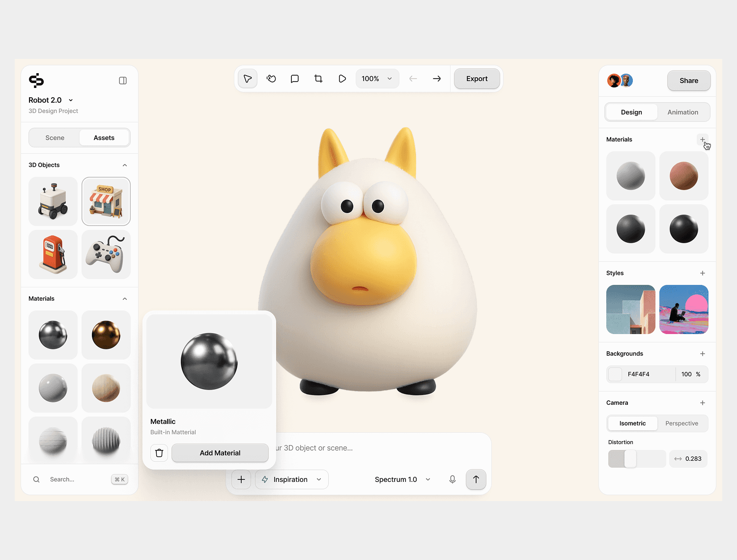Add a background with plus icon
This screenshot has width=737, height=560.
703,354
